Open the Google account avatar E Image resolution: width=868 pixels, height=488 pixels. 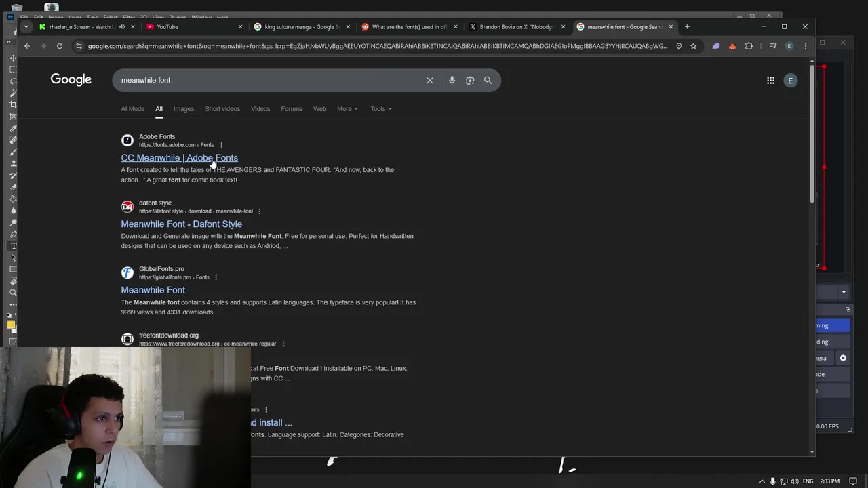point(790,80)
